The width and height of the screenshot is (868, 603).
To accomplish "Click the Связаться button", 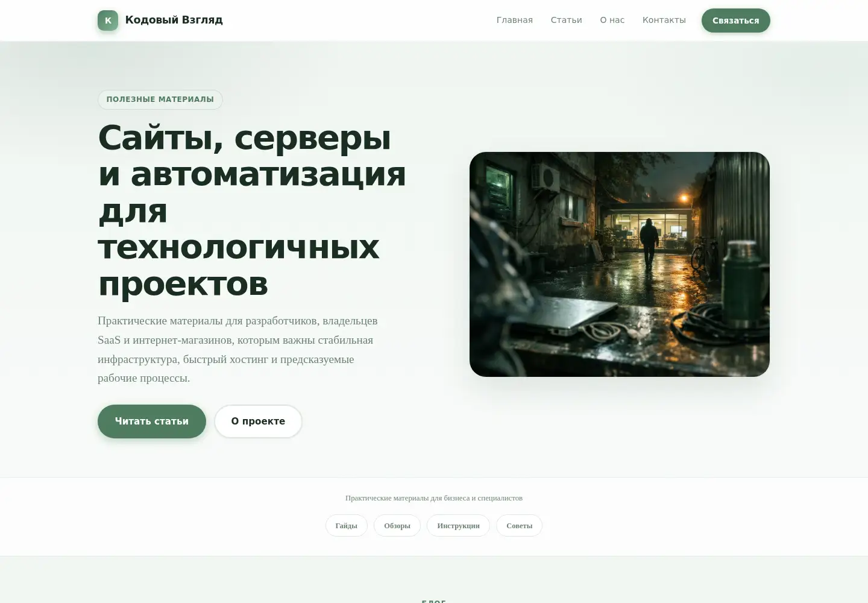I will pyautogui.click(x=736, y=21).
